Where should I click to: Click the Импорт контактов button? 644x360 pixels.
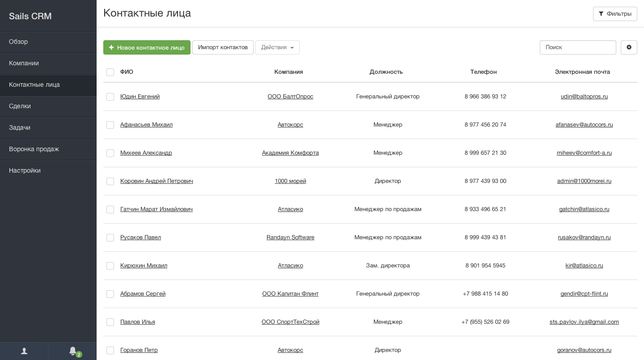[223, 47]
